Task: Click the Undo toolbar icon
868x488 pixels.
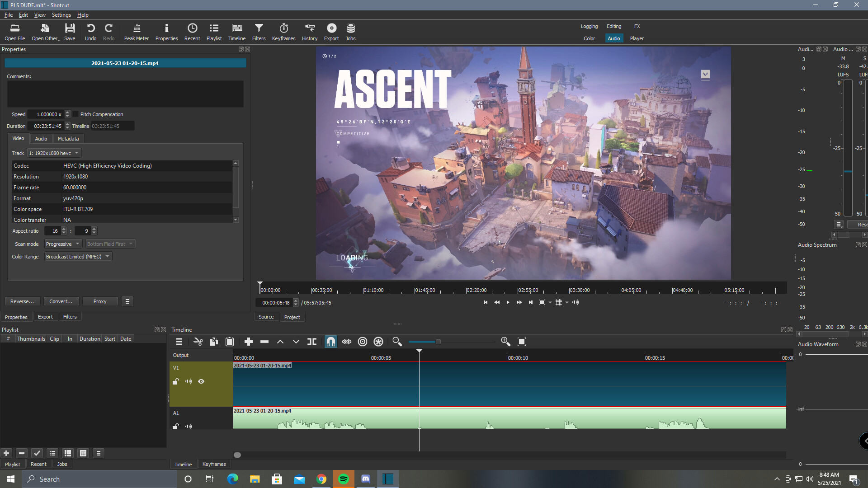Action: point(90,32)
